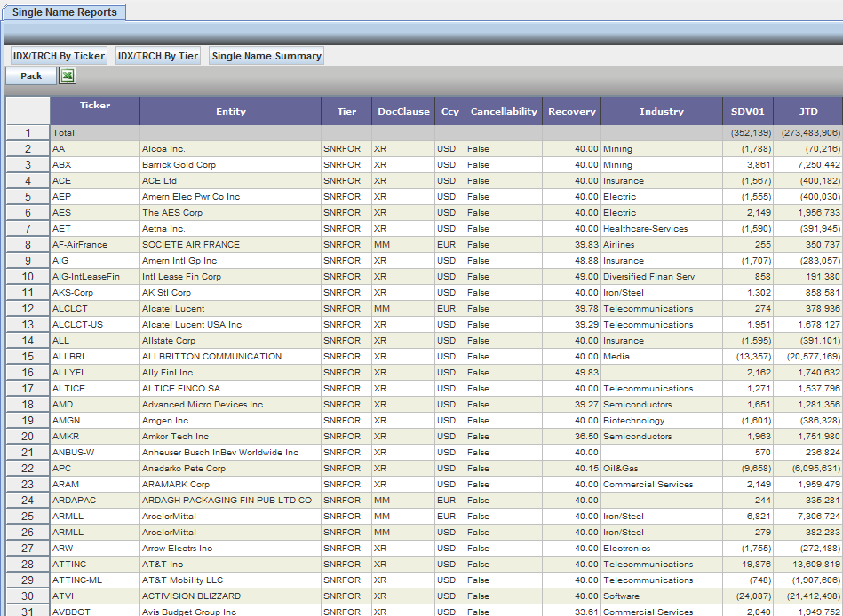Image resolution: width=843 pixels, height=616 pixels.
Task: Sort by the Recovery column header
Action: click(571, 111)
